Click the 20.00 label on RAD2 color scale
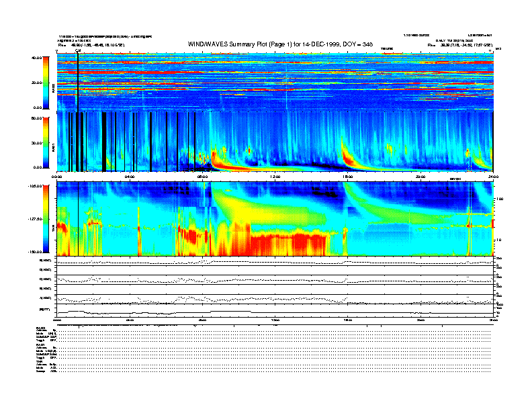The width and height of the screenshot is (532, 411). 36,83
